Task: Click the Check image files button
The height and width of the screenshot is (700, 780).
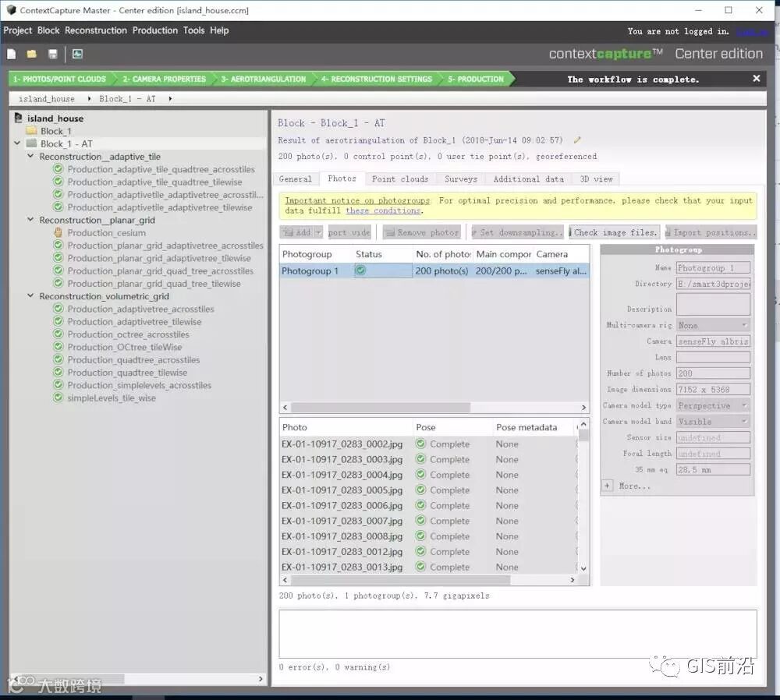Action: click(615, 232)
